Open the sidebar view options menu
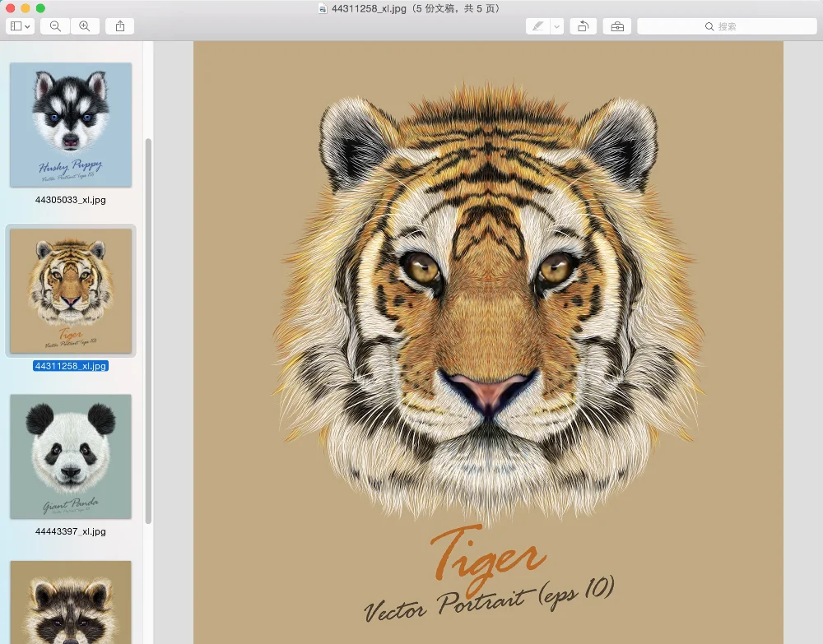 pos(20,26)
